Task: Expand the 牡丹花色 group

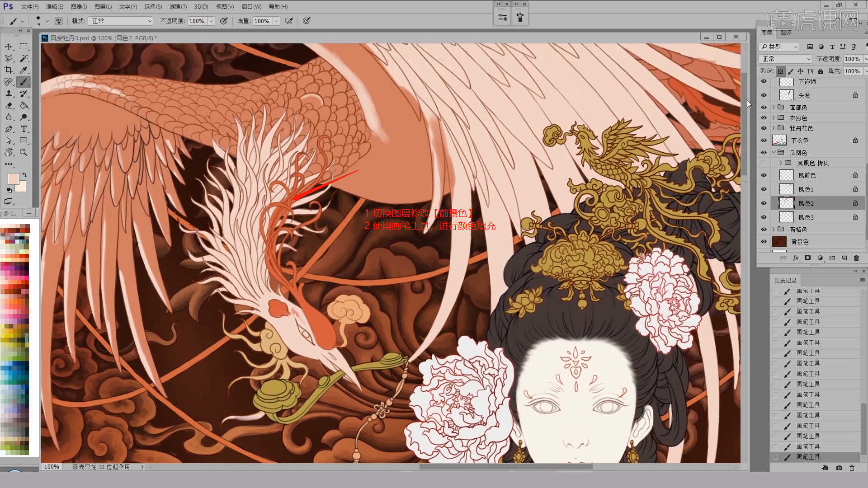Action: (774, 128)
